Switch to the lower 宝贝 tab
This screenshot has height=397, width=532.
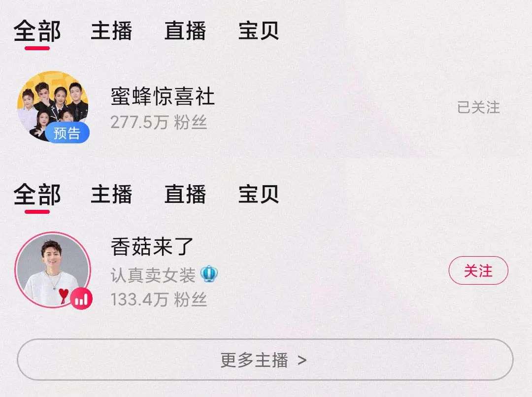coord(259,195)
